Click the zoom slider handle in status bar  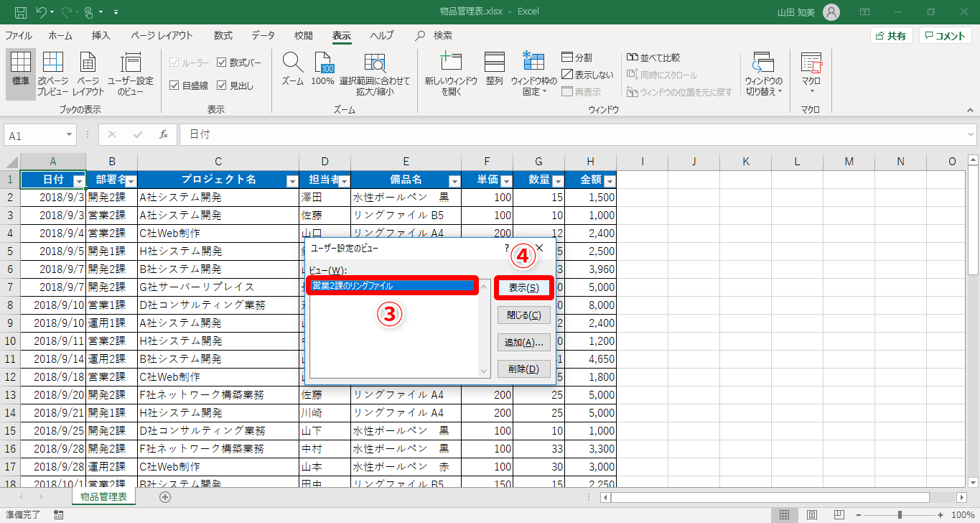click(900, 514)
